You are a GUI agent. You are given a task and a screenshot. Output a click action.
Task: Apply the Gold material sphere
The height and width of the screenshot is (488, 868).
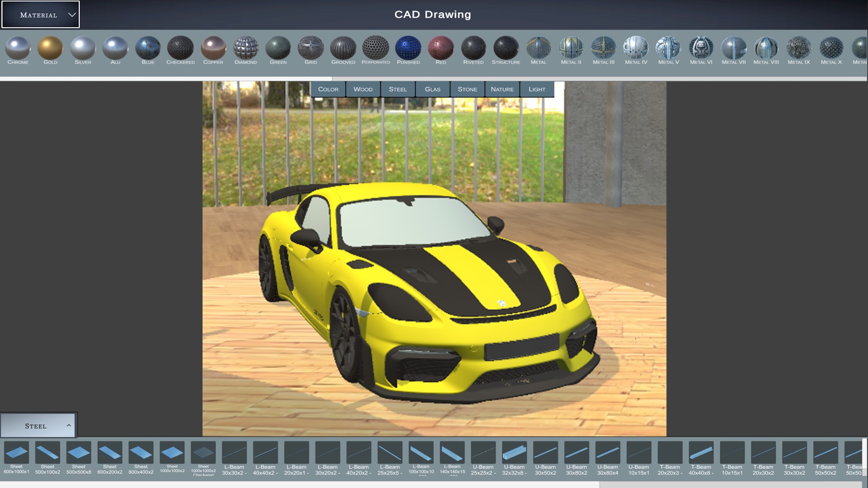50,48
